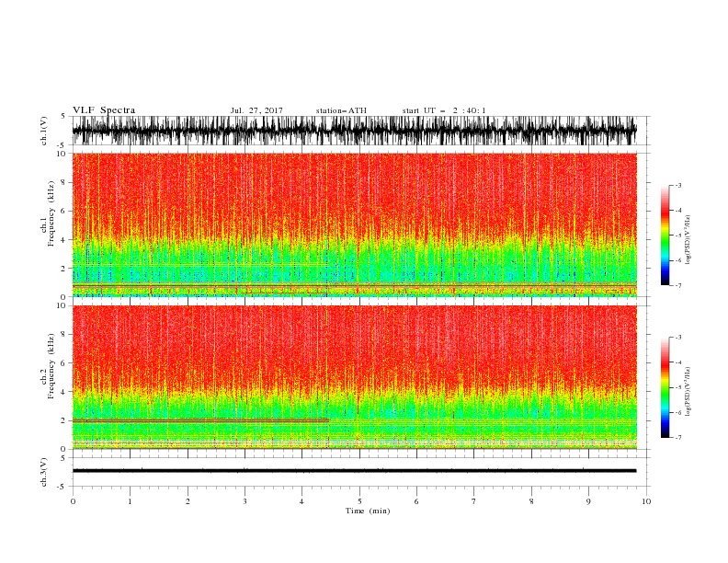Select the "ch.3(V)" vertical axis label
This screenshot has width=728, height=563.
44,473
